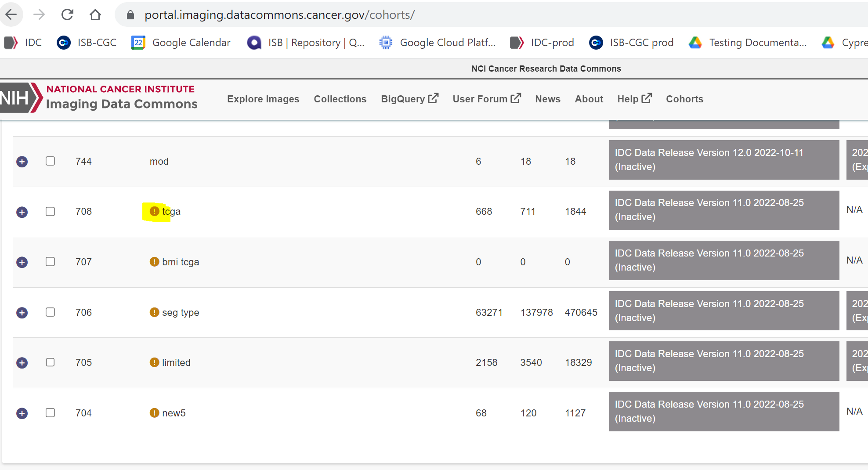Open the Google Cloud Platform bookmark
Screen dimensions: 868x470
tap(438, 42)
